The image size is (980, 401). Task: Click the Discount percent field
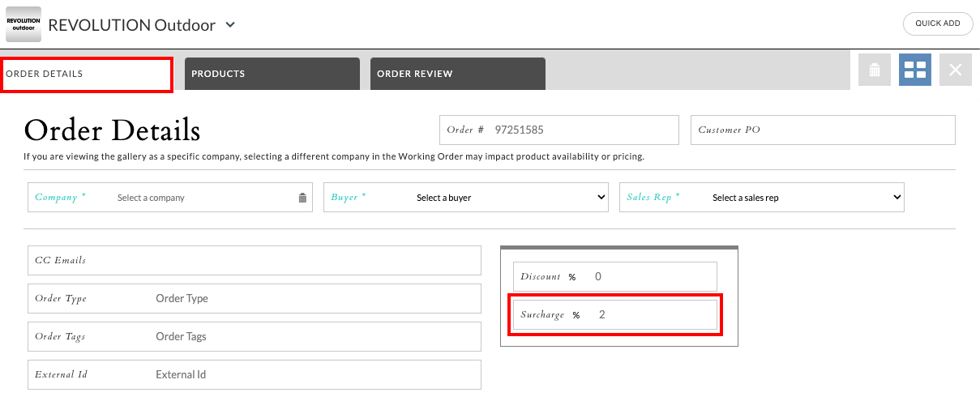tap(615, 276)
